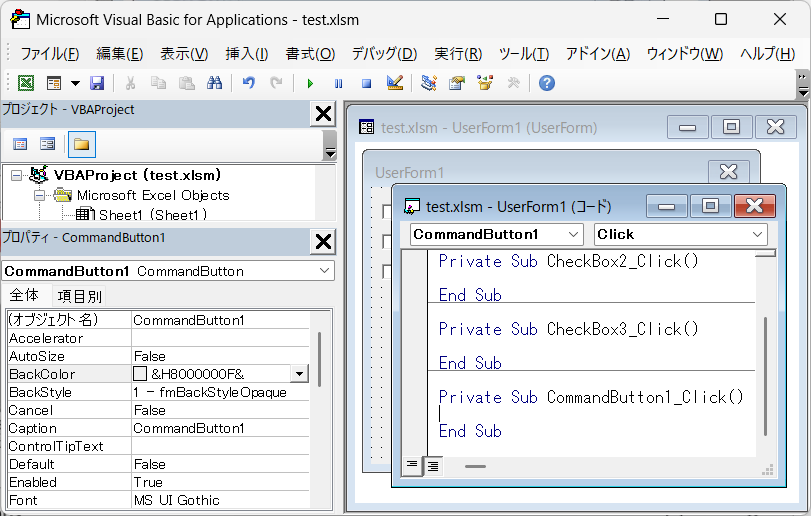The width and height of the screenshot is (811, 516).
Task: Open Insert UserForm dropdown arrow
Action: (76, 83)
